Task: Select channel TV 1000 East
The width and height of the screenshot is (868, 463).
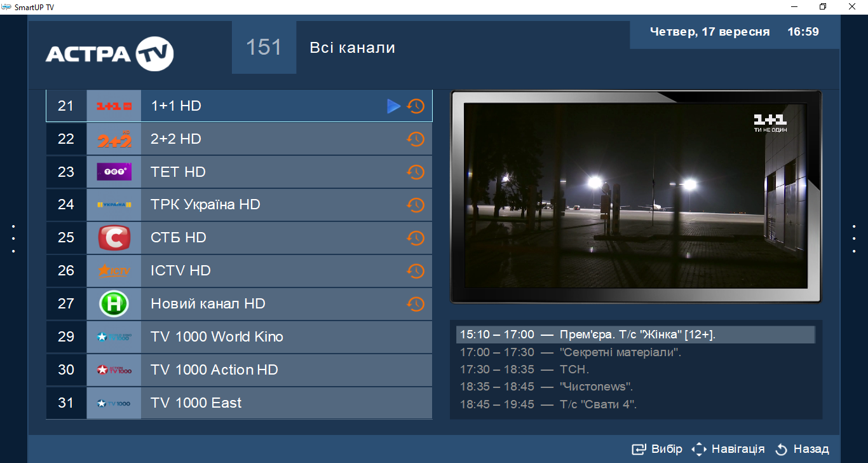Action: pyautogui.click(x=239, y=403)
